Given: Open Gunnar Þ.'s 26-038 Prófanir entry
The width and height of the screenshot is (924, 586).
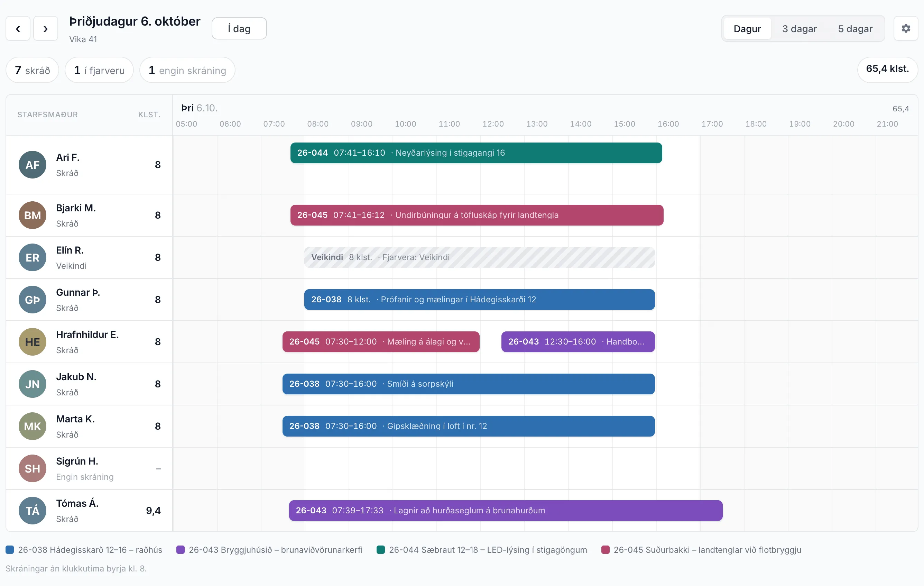Looking at the screenshot, I should tap(479, 300).
